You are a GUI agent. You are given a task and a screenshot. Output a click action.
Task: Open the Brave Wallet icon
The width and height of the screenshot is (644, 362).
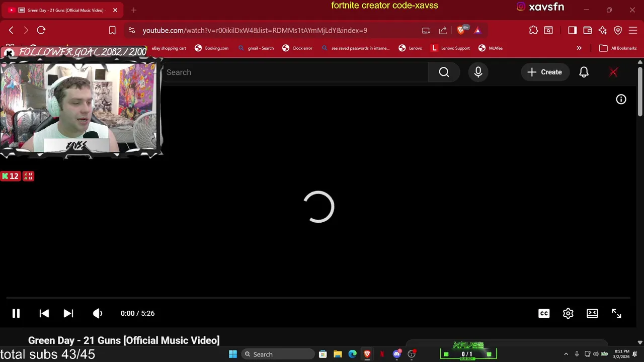[587, 30]
